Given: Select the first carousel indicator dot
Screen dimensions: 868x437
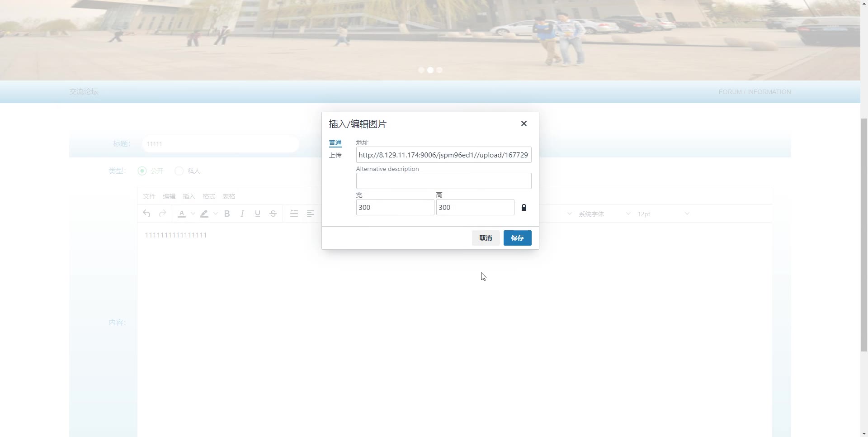Looking at the screenshot, I should coord(421,70).
